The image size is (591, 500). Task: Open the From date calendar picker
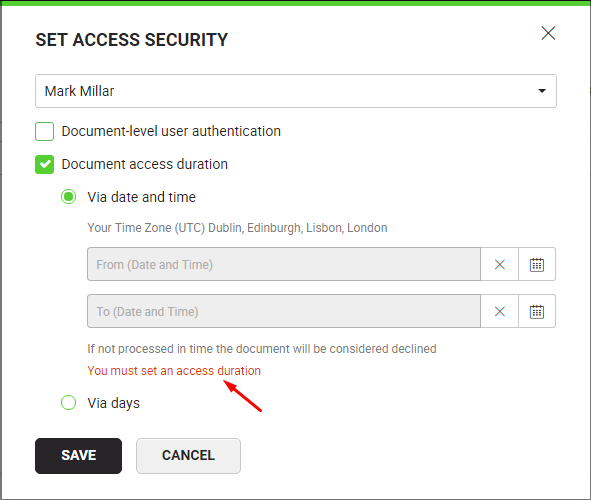537,264
